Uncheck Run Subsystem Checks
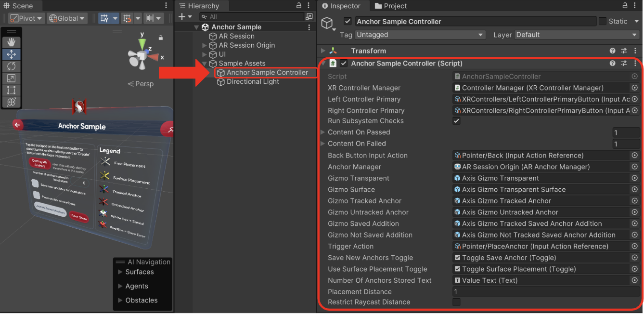This screenshot has height=314, width=644. coord(456,121)
